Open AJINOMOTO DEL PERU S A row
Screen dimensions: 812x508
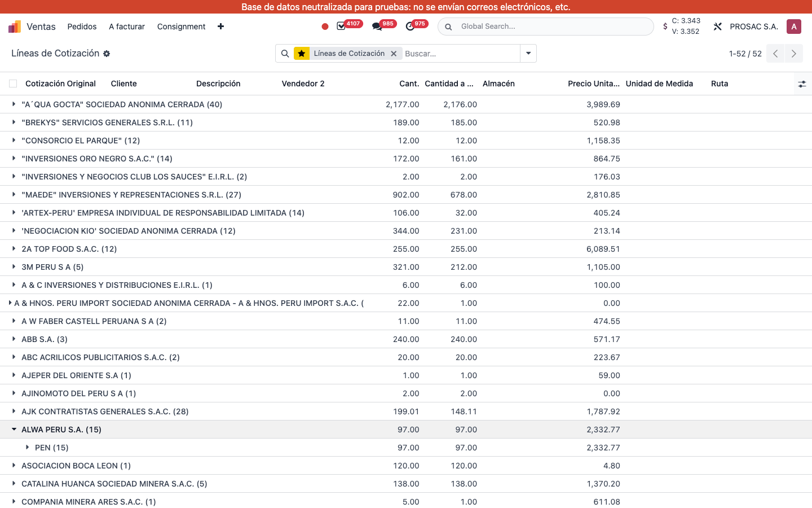406,393
